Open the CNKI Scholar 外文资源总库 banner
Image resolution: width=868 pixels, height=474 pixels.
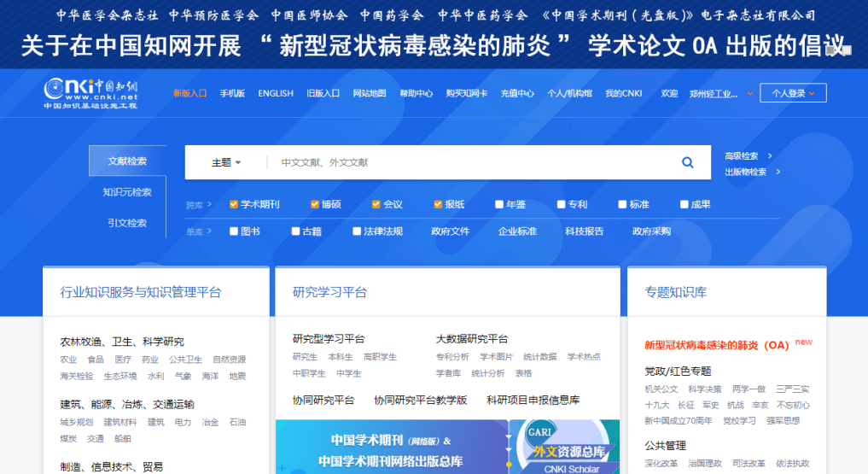566,448
